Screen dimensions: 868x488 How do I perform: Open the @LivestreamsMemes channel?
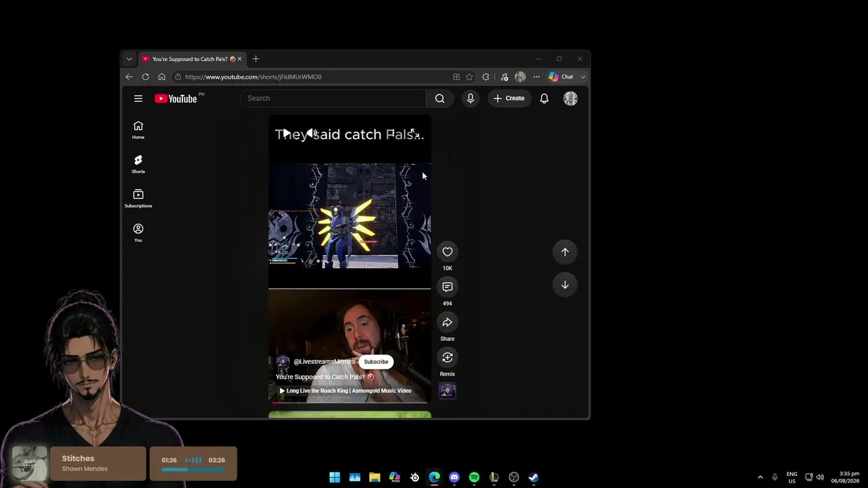[324, 362]
